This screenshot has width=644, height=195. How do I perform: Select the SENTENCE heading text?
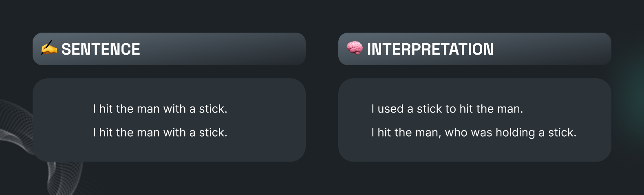coord(101,49)
